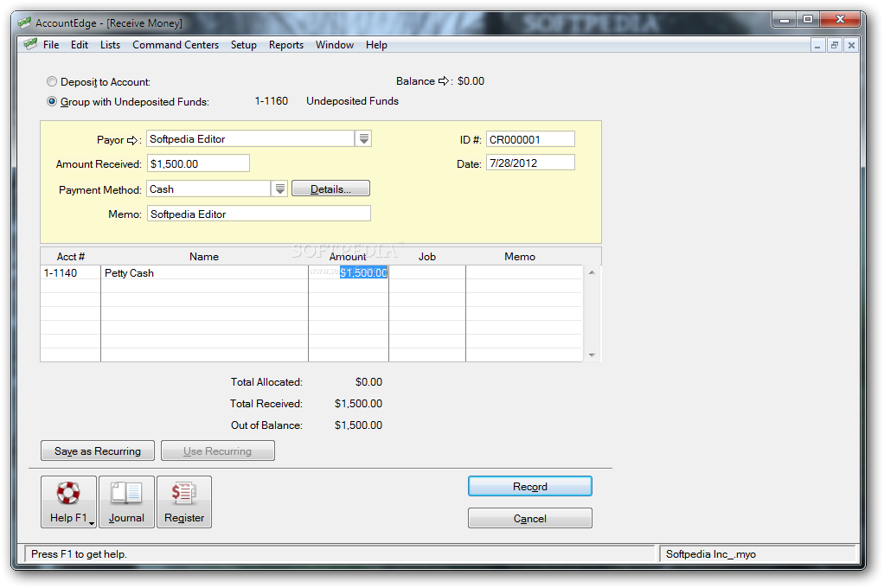Expand the Help F1 button arrow
884x588 pixels.
coord(92,524)
